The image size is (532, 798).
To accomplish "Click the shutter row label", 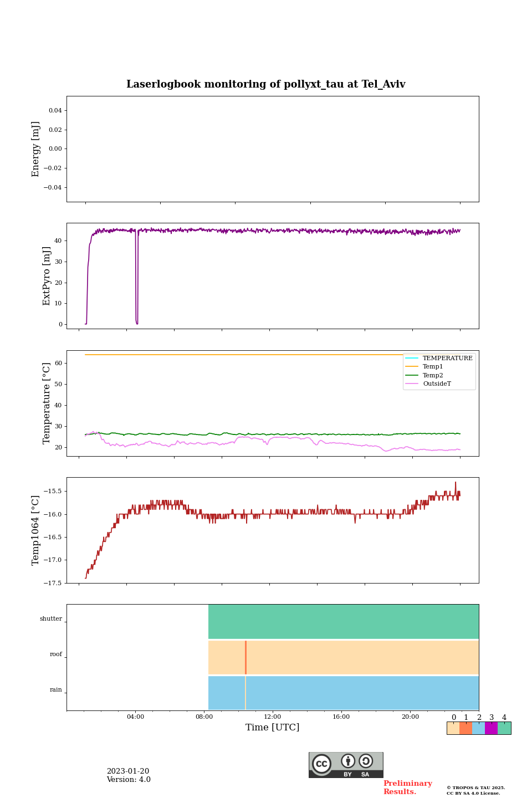I will coord(51,618).
